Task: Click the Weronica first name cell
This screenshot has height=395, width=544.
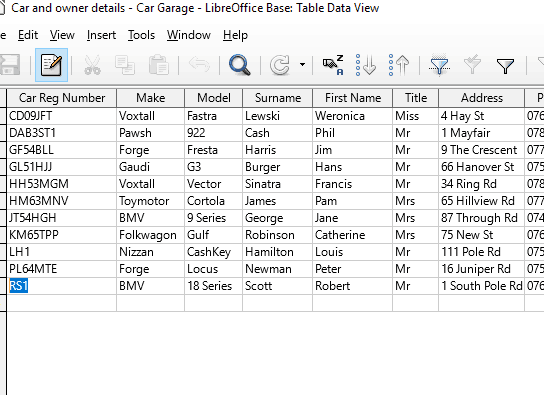Action: (x=353, y=116)
